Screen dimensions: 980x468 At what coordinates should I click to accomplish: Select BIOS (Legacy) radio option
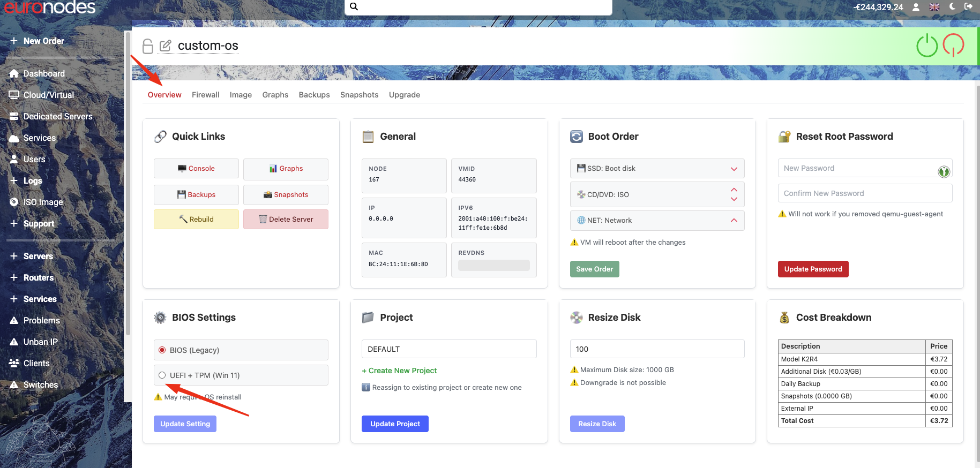click(162, 350)
